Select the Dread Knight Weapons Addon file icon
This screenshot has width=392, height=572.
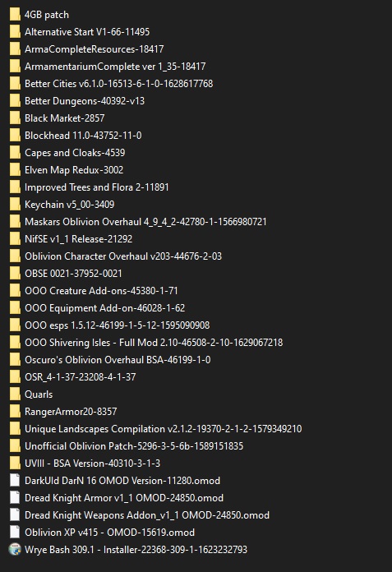15,514
